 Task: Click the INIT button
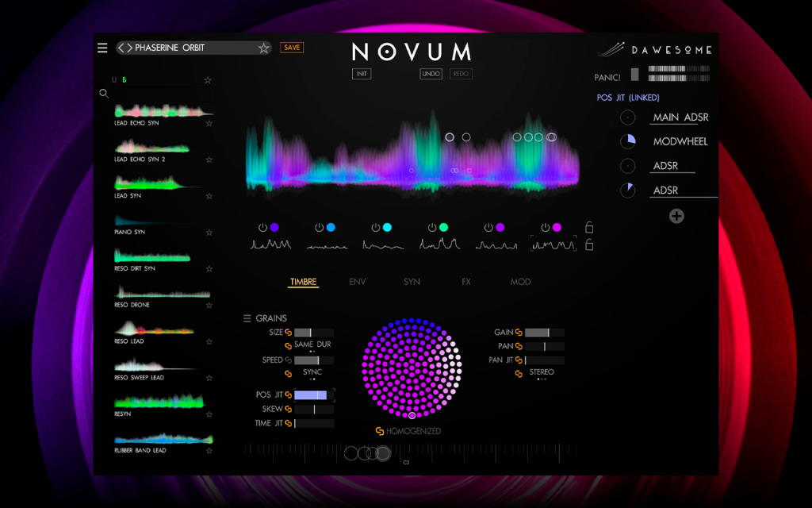pos(362,74)
